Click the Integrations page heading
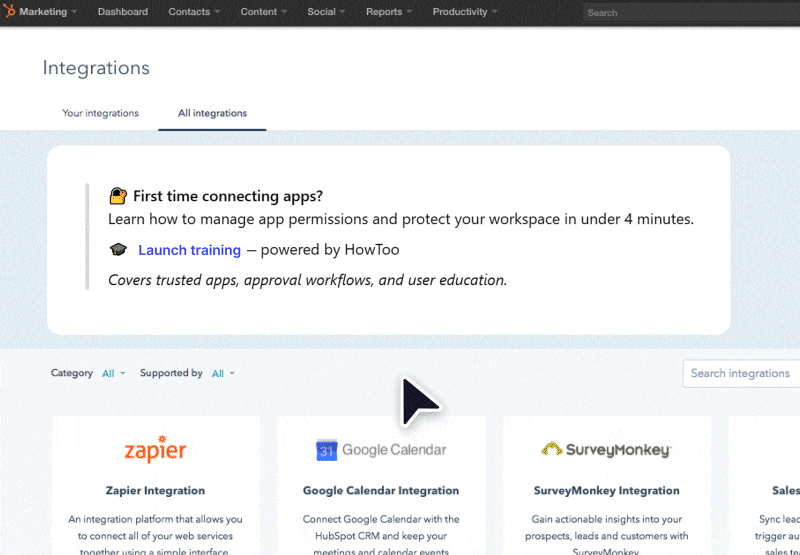 coord(96,68)
